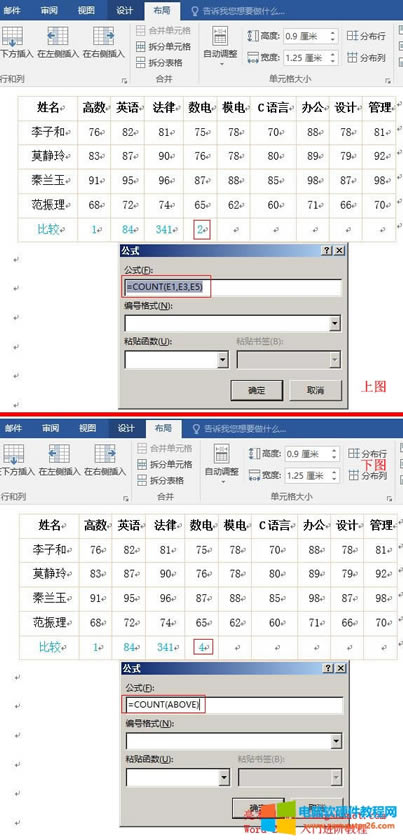
Task: Click 告诉我您想要做什么 box in bottom screenshot
Action: (x=238, y=429)
